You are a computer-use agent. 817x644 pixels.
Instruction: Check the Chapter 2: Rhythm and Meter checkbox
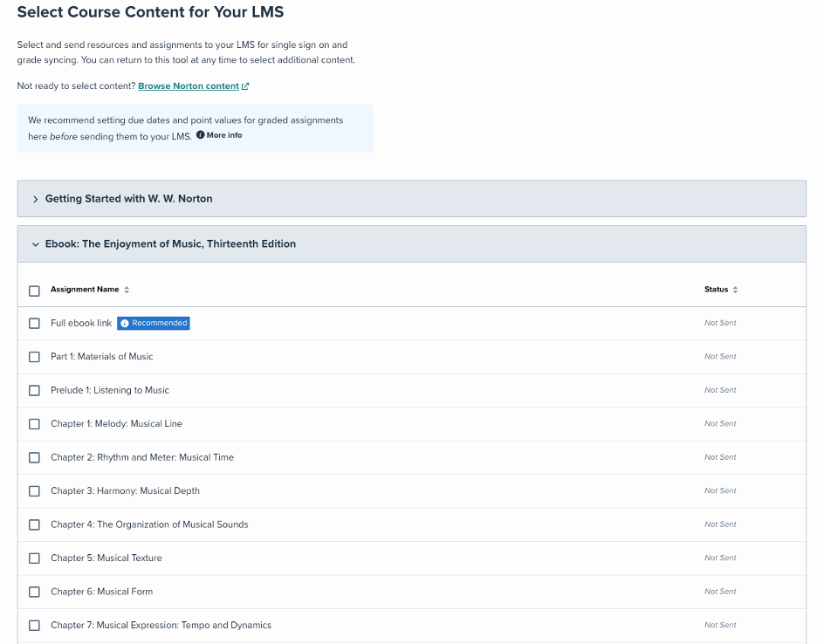pos(34,457)
